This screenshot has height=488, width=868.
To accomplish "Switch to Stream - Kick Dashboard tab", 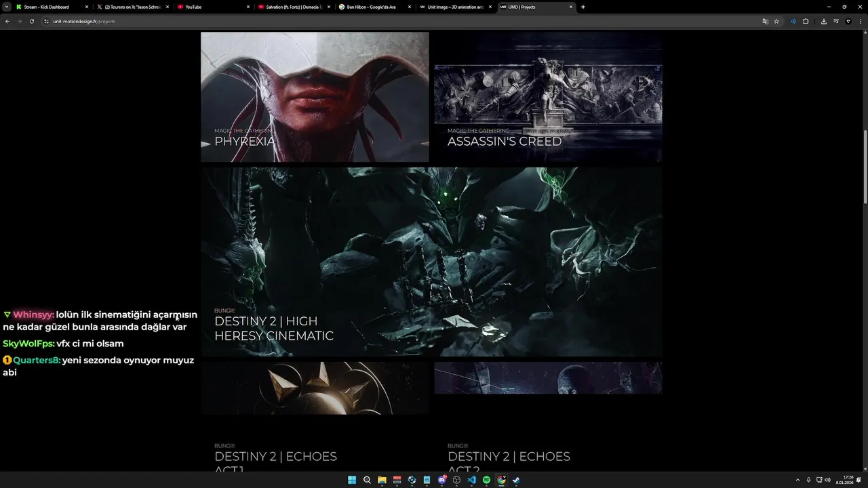I will pyautogui.click(x=52, y=7).
